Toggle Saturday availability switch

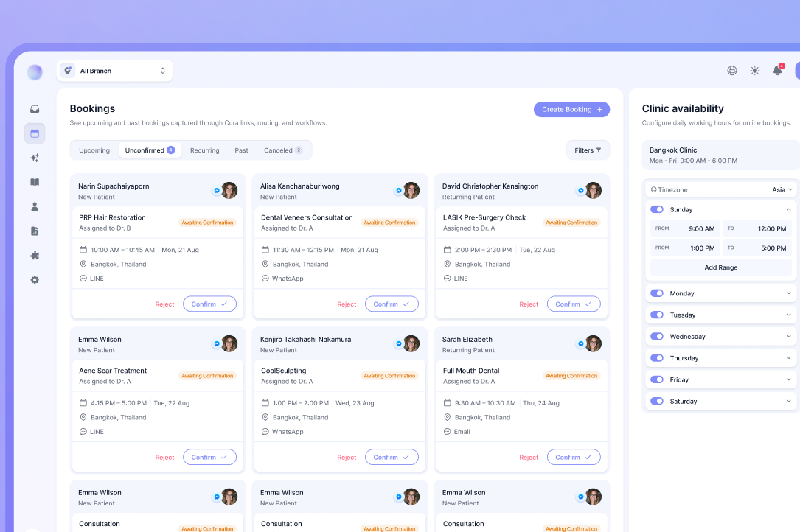657,401
